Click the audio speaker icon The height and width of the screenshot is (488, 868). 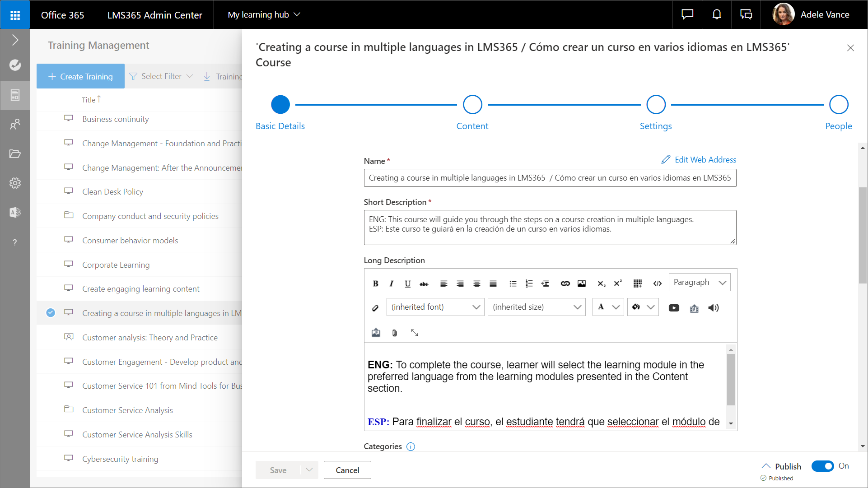(x=714, y=308)
